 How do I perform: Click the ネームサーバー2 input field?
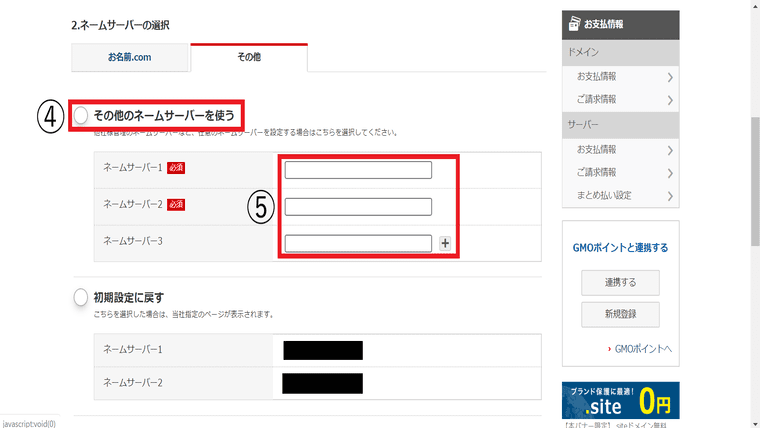358,207
